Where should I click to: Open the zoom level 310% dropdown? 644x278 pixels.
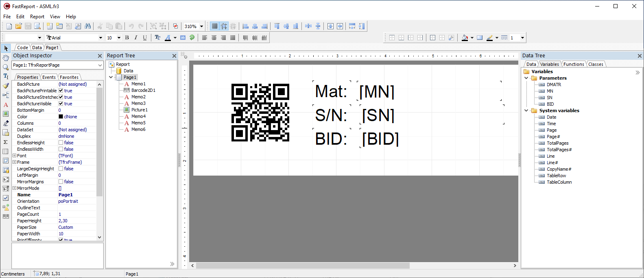(x=201, y=26)
